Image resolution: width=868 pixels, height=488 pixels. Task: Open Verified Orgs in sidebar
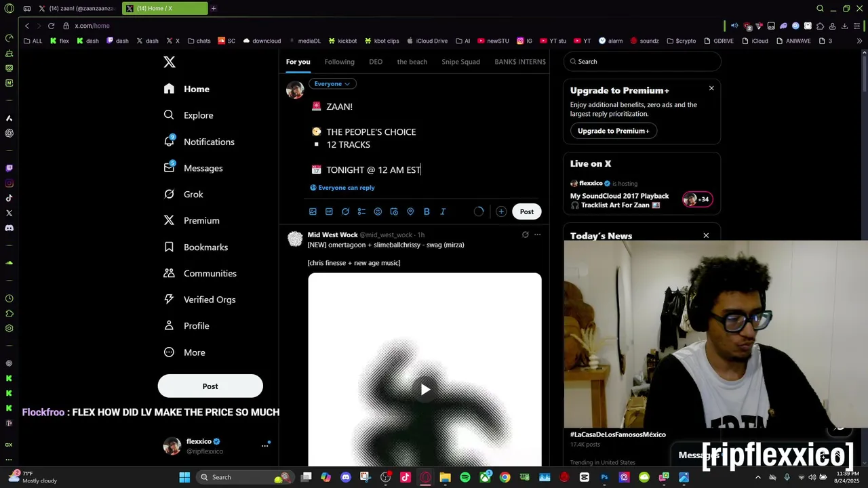[200, 300]
